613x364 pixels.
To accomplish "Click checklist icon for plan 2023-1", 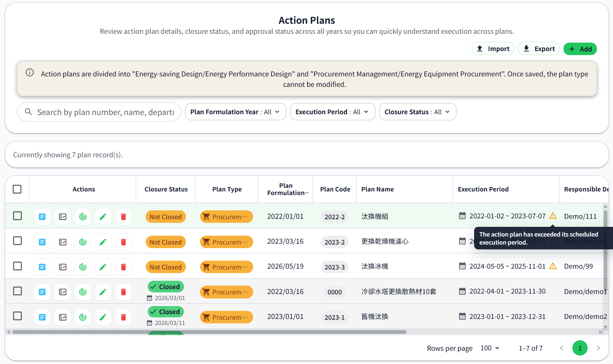I will coord(63,317).
